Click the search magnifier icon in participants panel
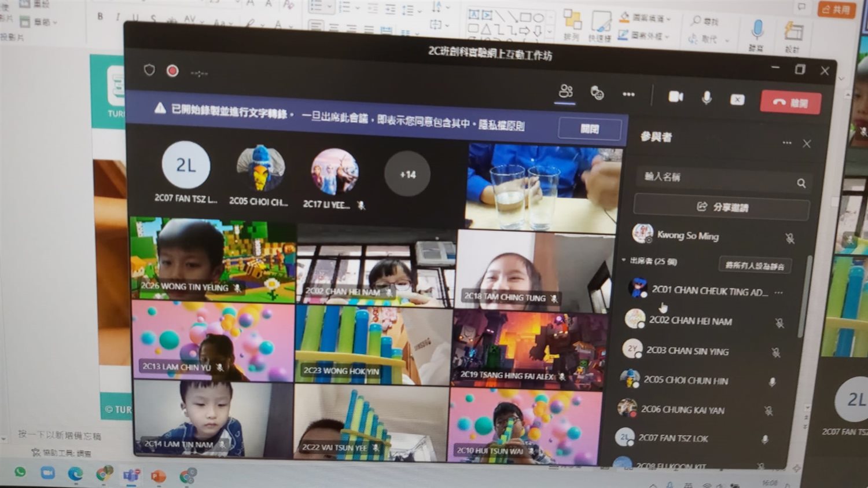The image size is (868, 488). pos(801,183)
